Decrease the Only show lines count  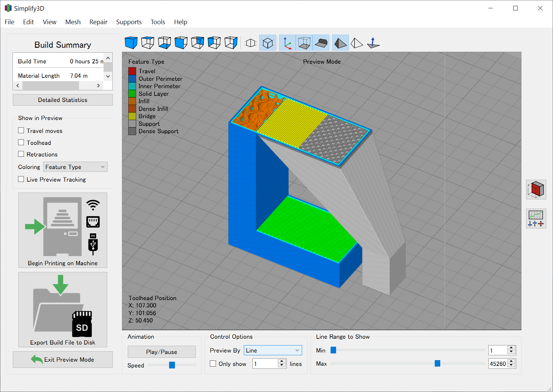(x=282, y=366)
